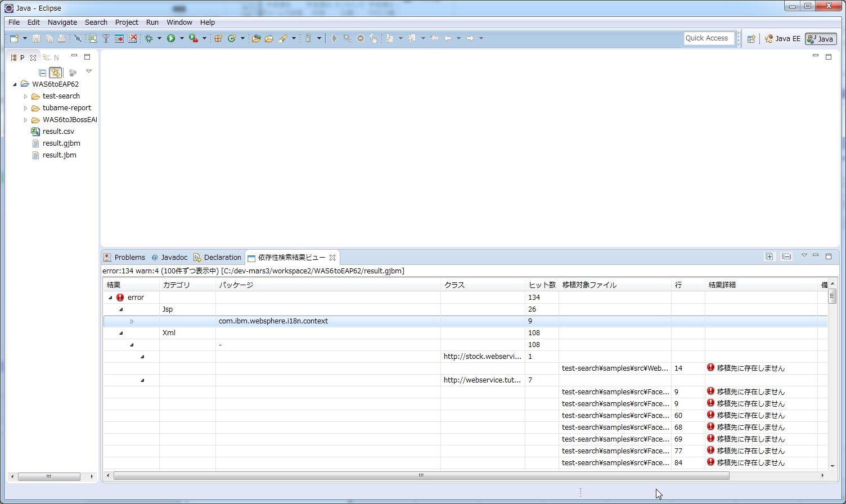This screenshot has width=846, height=504.
Task: Click the 結果詳細 column header
Action: click(761, 285)
